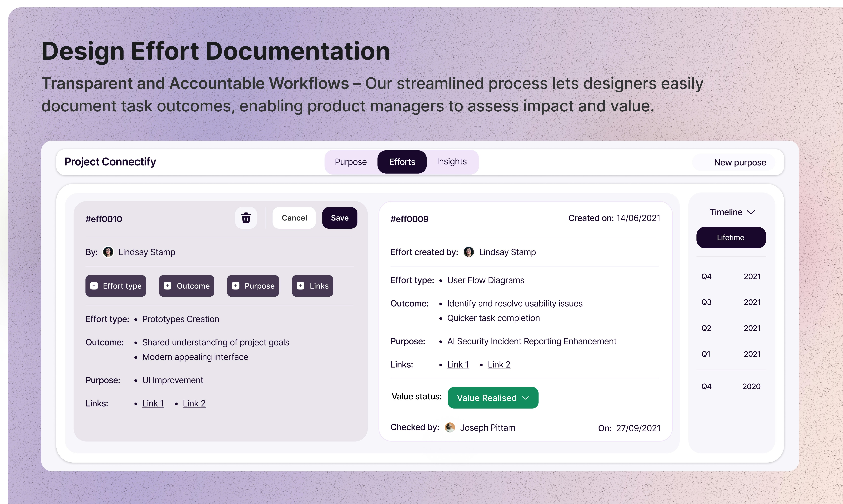Screen dimensions: 843x504
Task: Add a Purpose entry
Action: click(253, 286)
